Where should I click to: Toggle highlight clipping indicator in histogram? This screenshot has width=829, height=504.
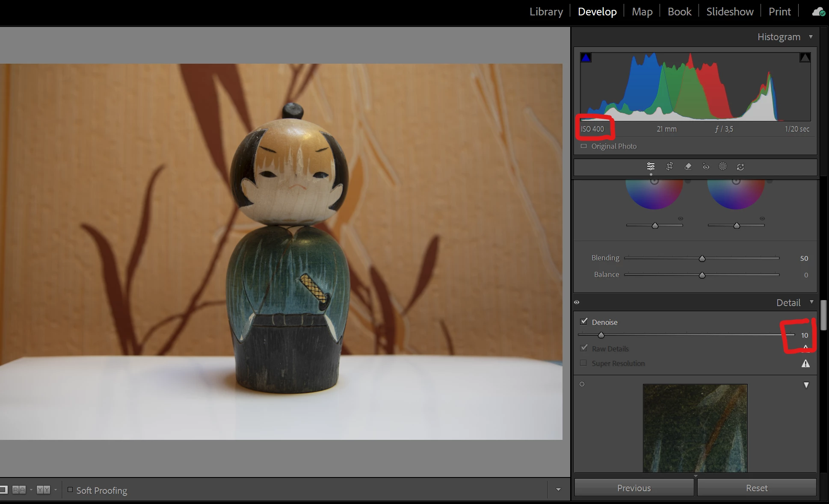(805, 58)
